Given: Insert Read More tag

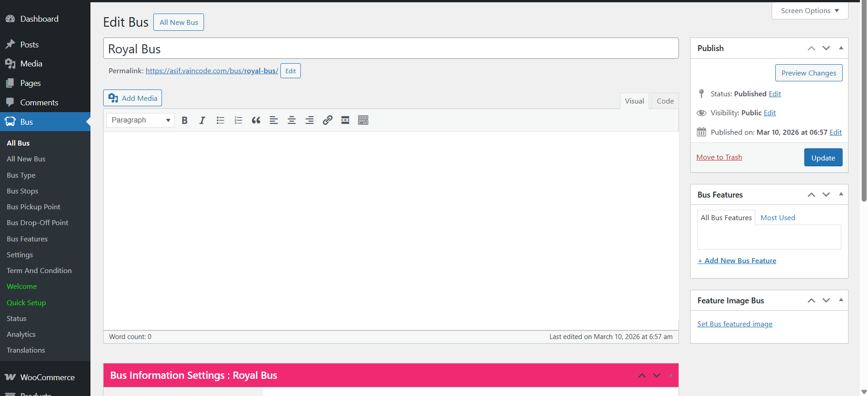Looking at the screenshot, I should click(x=345, y=120).
